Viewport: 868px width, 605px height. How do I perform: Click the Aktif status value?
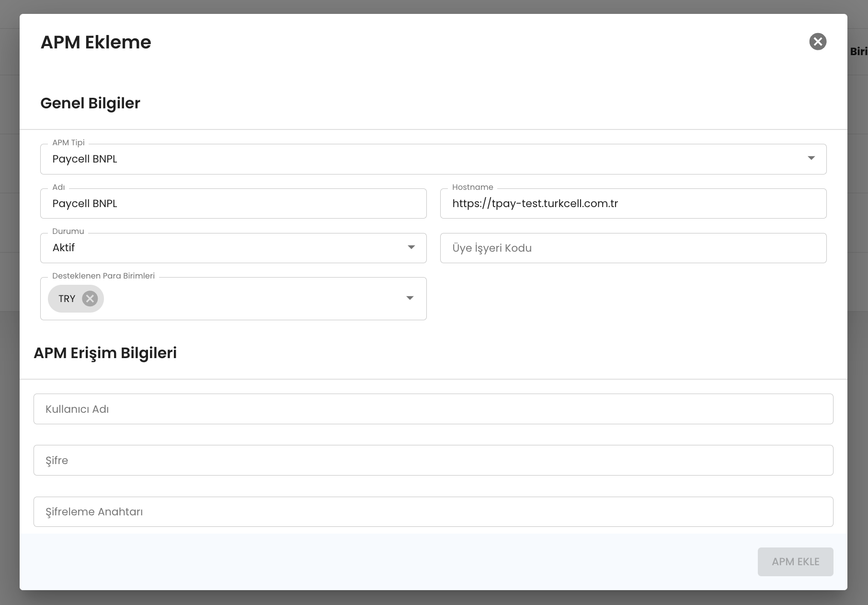(x=64, y=248)
